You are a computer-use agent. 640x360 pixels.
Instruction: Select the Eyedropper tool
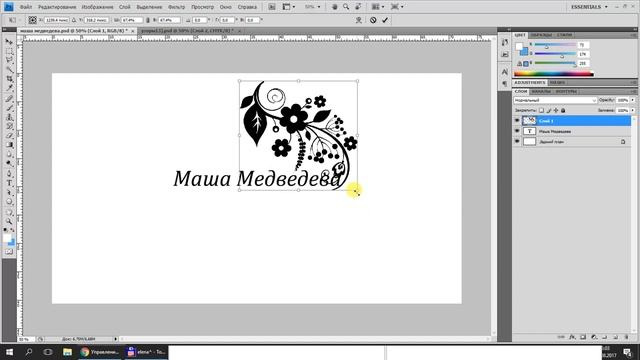point(9,88)
